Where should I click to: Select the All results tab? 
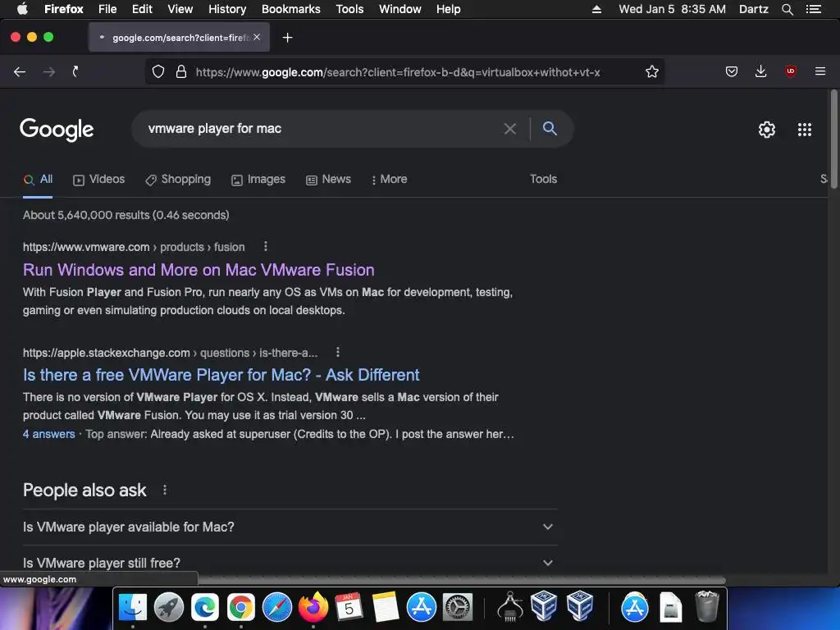click(38, 180)
